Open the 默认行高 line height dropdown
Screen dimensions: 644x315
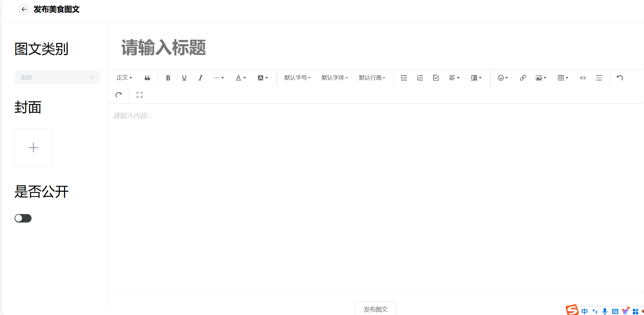click(x=372, y=78)
